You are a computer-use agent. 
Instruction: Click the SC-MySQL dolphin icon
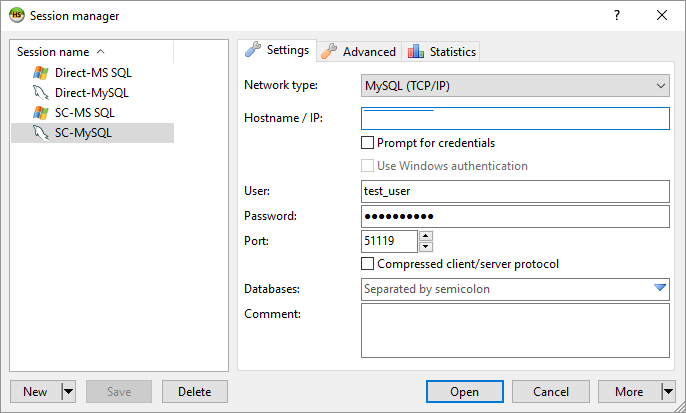pyautogui.click(x=41, y=133)
